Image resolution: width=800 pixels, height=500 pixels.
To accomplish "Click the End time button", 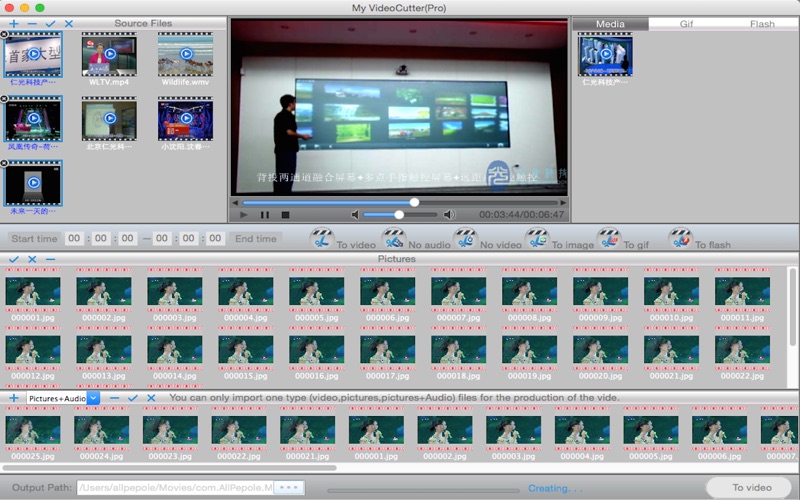I will pos(256,239).
